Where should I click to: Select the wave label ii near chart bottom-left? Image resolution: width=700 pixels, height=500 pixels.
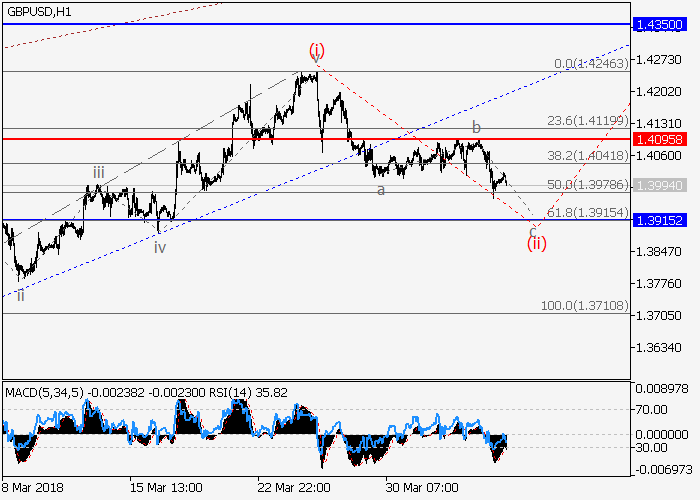click(21, 296)
